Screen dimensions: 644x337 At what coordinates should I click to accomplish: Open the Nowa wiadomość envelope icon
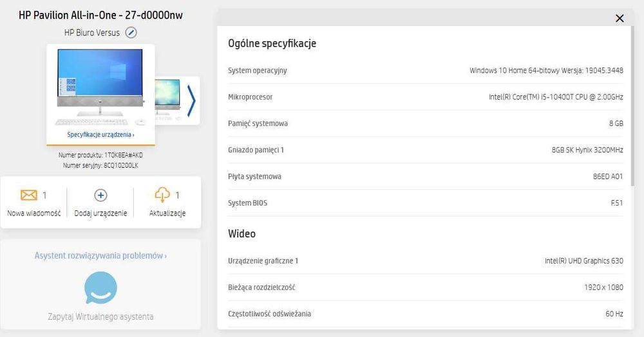pyautogui.click(x=29, y=195)
